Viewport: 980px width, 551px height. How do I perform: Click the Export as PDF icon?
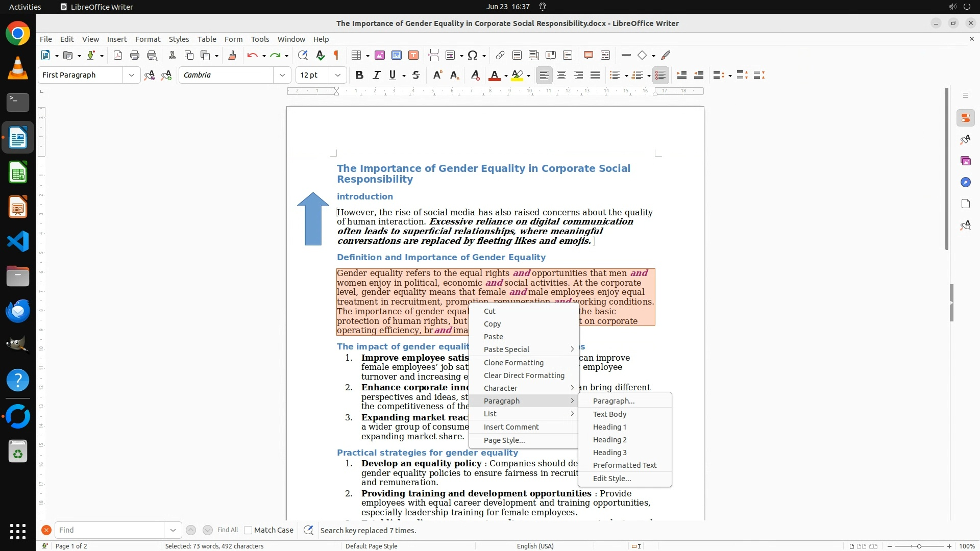[117, 55]
